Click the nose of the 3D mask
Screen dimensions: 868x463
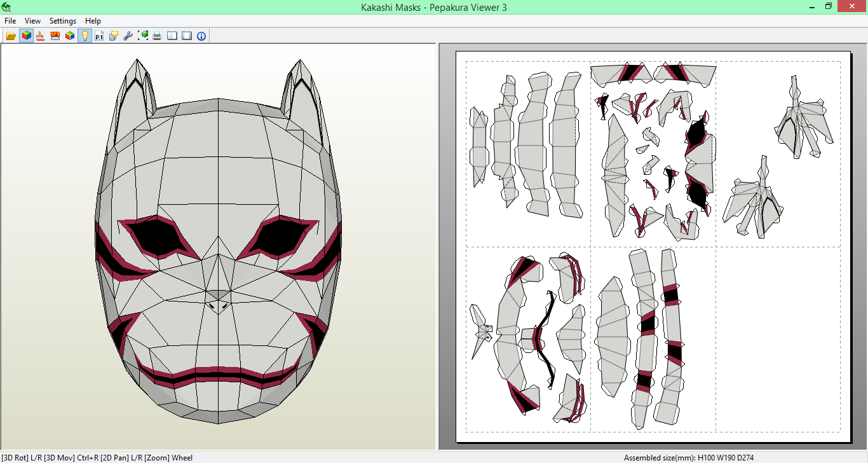pos(219,301)
